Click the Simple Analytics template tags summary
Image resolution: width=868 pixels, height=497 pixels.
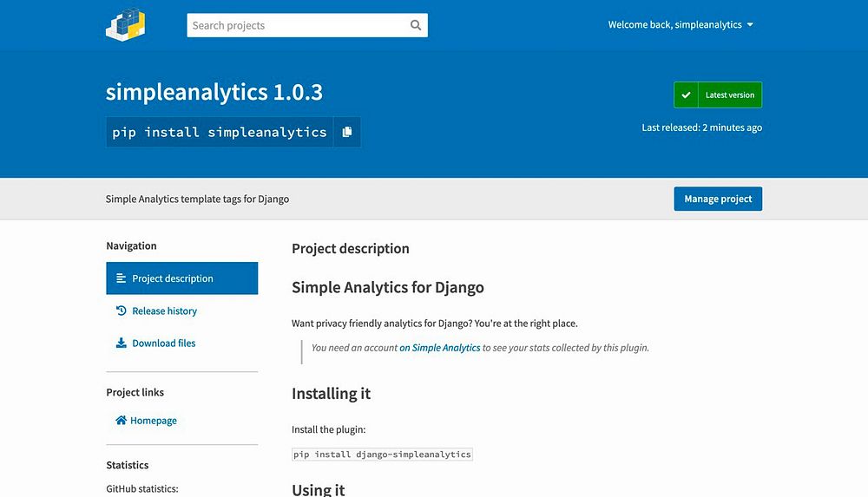[x=197, y=199]
